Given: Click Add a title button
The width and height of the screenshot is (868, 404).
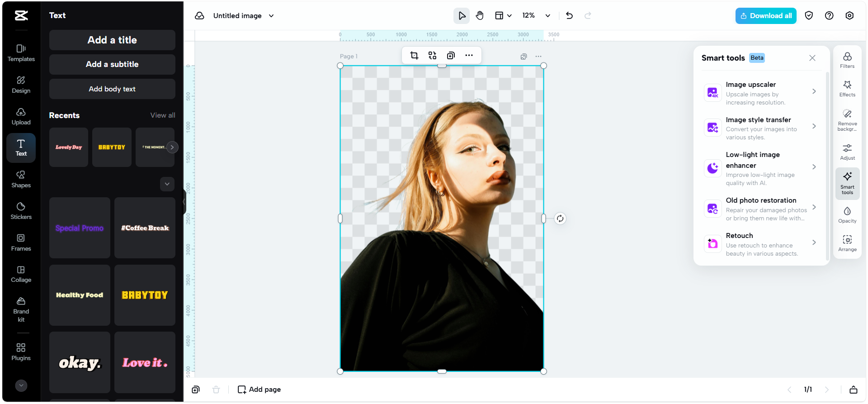Looking at the screenshot, I should point(112,40).
